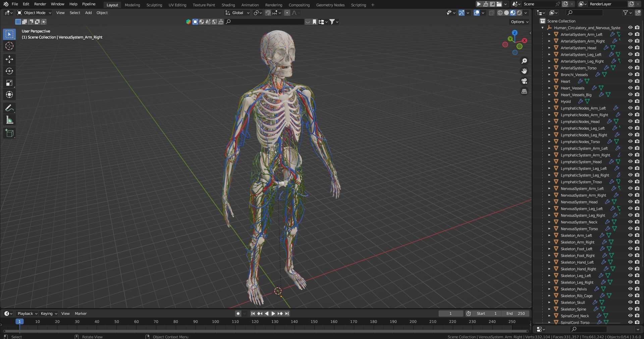The height and width of the screenshot is (339, 644).
Task: Open the Object Mode dropdown
Action: tap(34, 13)
